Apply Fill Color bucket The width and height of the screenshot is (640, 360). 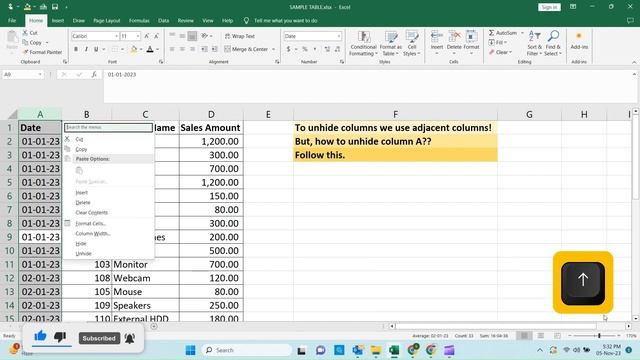pyautogui.click(x=133, y=49)
